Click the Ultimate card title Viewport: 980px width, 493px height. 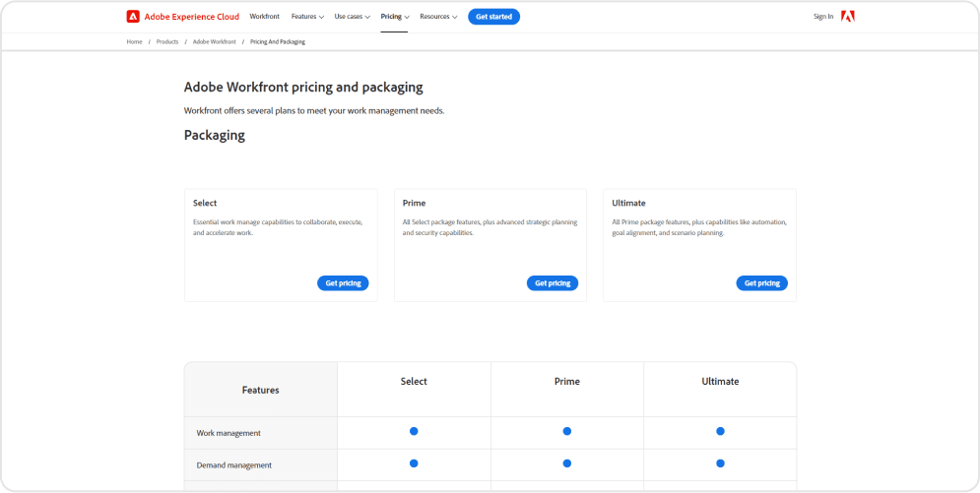tap(628, 204)
